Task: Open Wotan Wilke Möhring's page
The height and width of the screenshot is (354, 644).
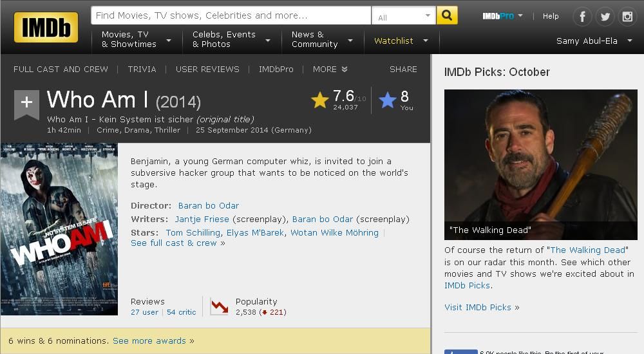Action: (x=334, y=233)
